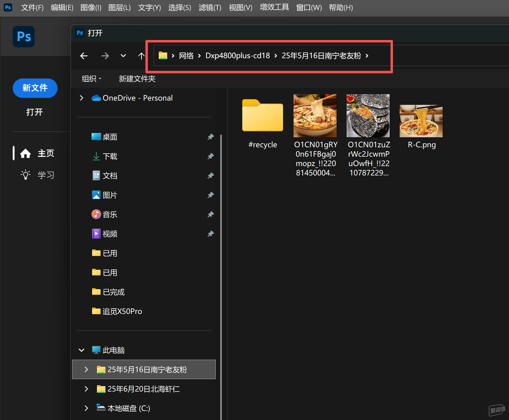
Task: Click the 新文件 button
Action: [35, 88]
